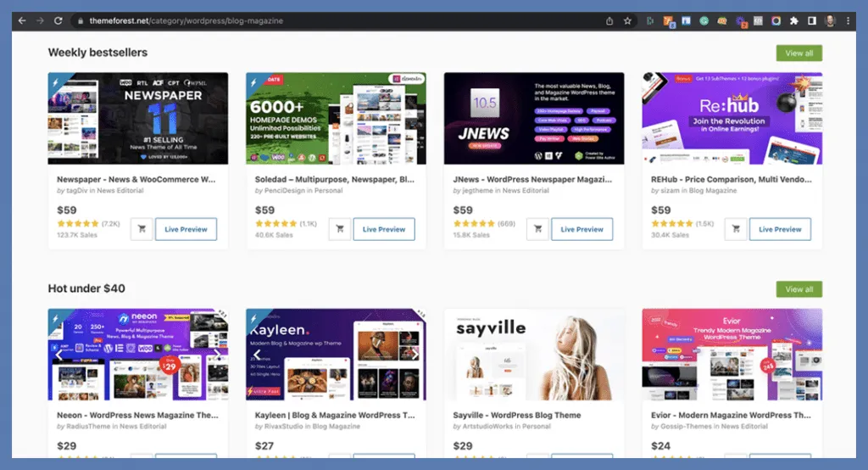The width and height of the screenshot is (868, 470).
Task: Click the 123.7K Sales text
Action: (77, 235)
